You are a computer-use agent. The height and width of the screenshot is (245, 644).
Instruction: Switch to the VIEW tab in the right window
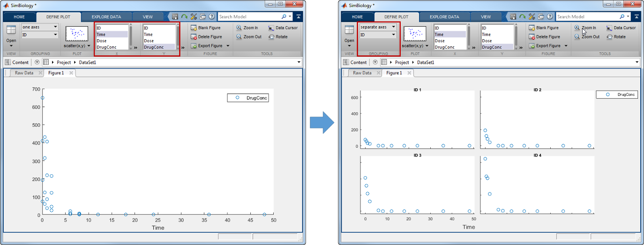486,17
